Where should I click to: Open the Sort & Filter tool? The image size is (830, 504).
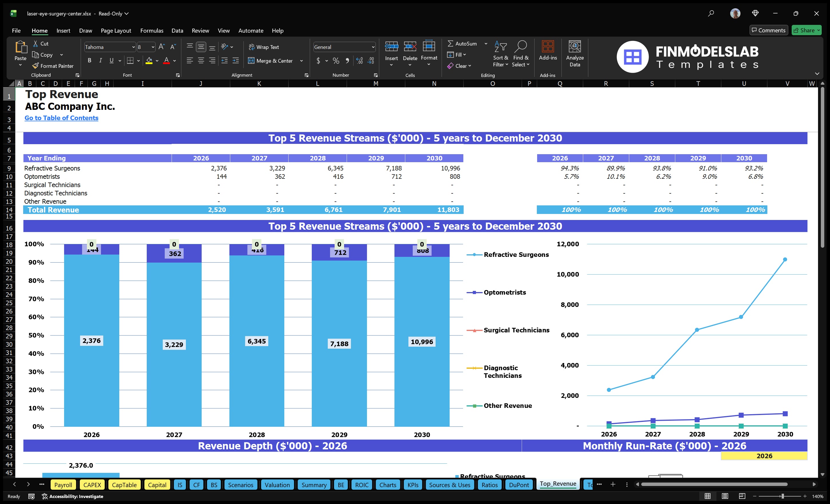[501, 54]
